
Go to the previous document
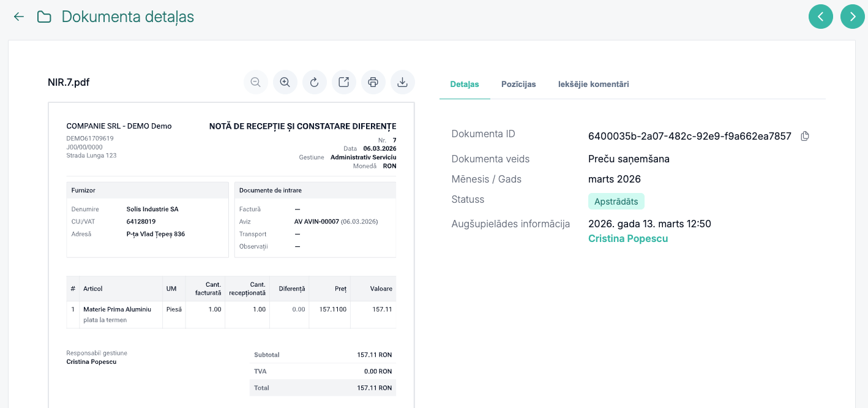pyautogui.click(x=821, y=17)
